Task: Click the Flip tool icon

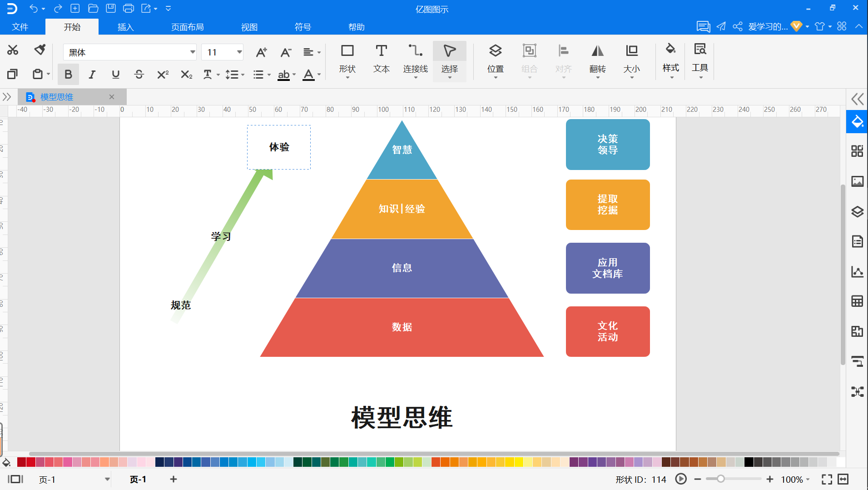Action: [598, 60]
